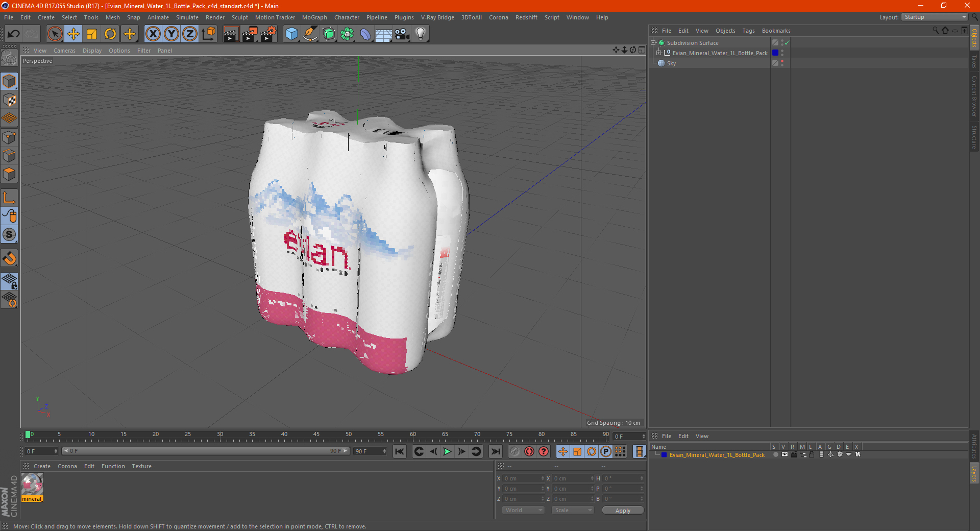
Task: Activate the Scale tool
Action: (x=92, y=34)
